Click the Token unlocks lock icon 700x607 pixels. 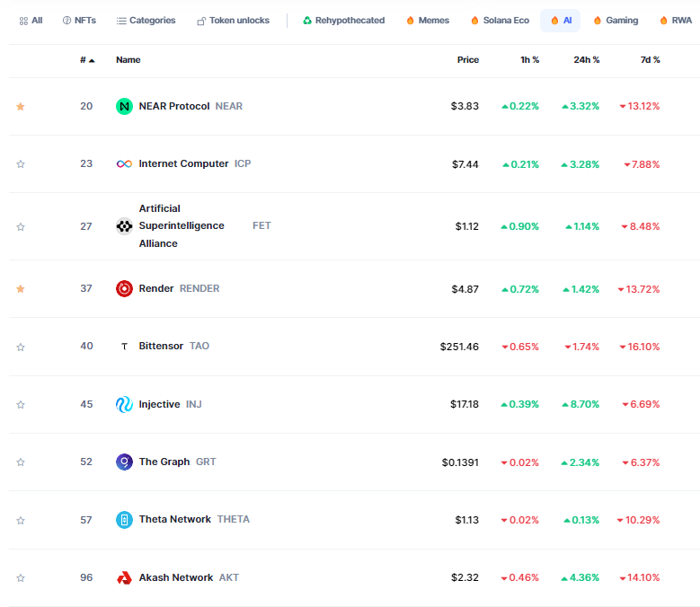click(201, 21)
